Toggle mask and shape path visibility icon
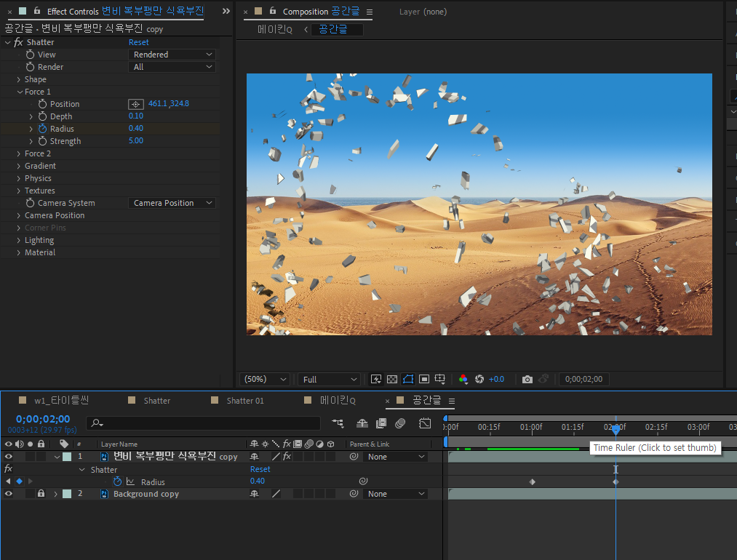This screenshot has height=560, width=737. 407,380
